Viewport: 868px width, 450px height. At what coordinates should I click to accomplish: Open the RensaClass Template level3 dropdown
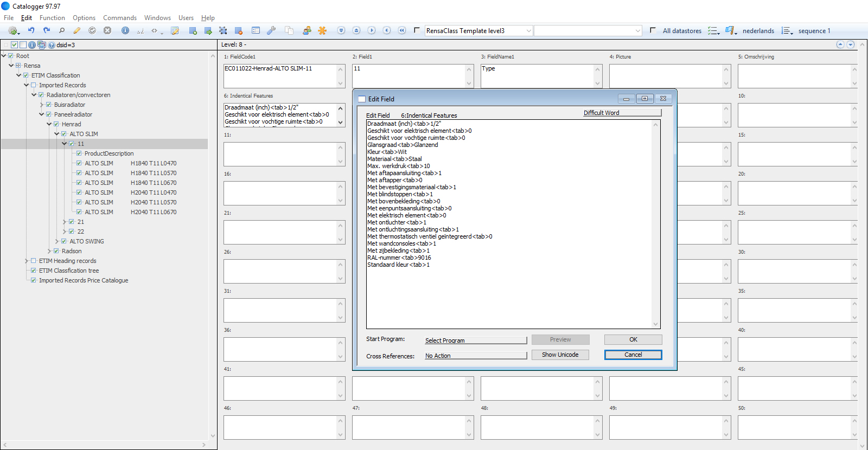pos(528,31)
